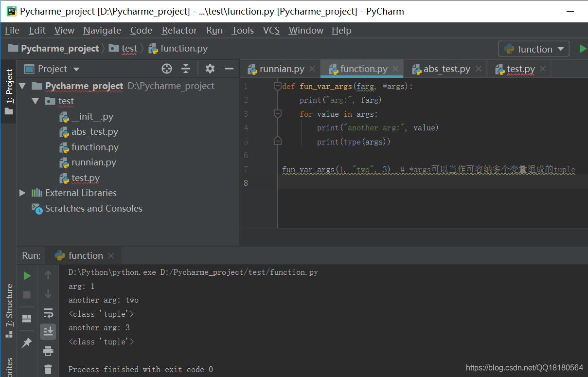The width and height of the screenshot is (588, 377).
Task: Clear all Run console output
Action: coord(48,369)
